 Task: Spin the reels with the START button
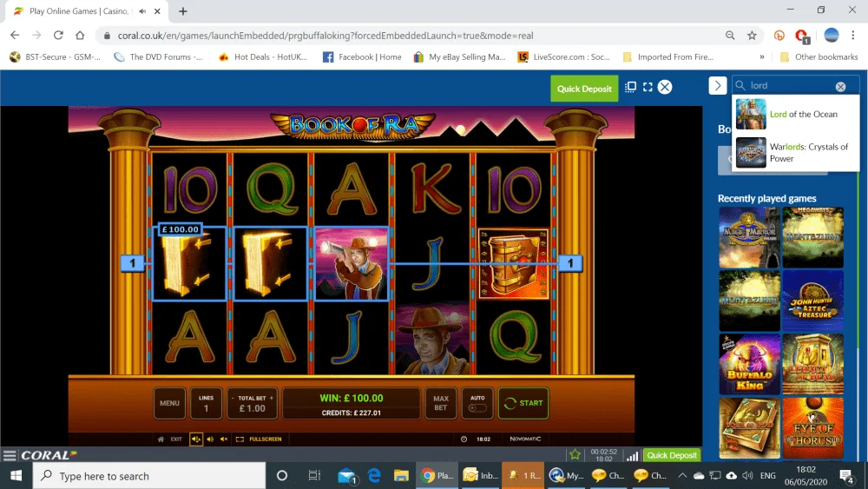523,403
